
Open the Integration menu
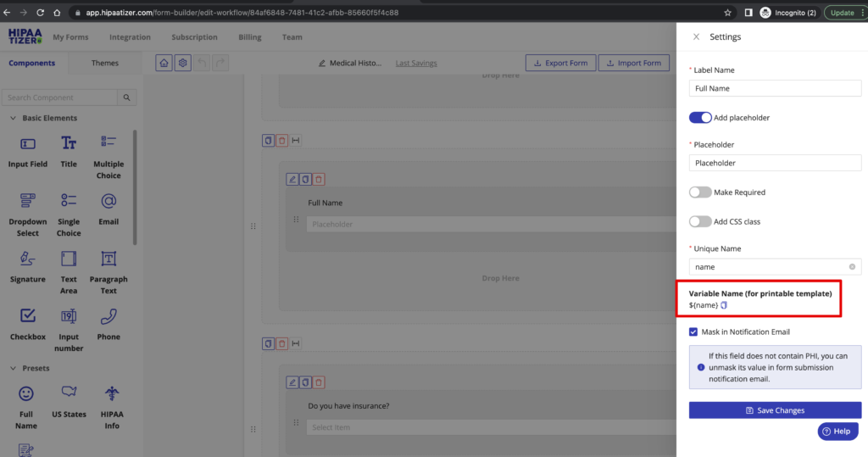130,37
